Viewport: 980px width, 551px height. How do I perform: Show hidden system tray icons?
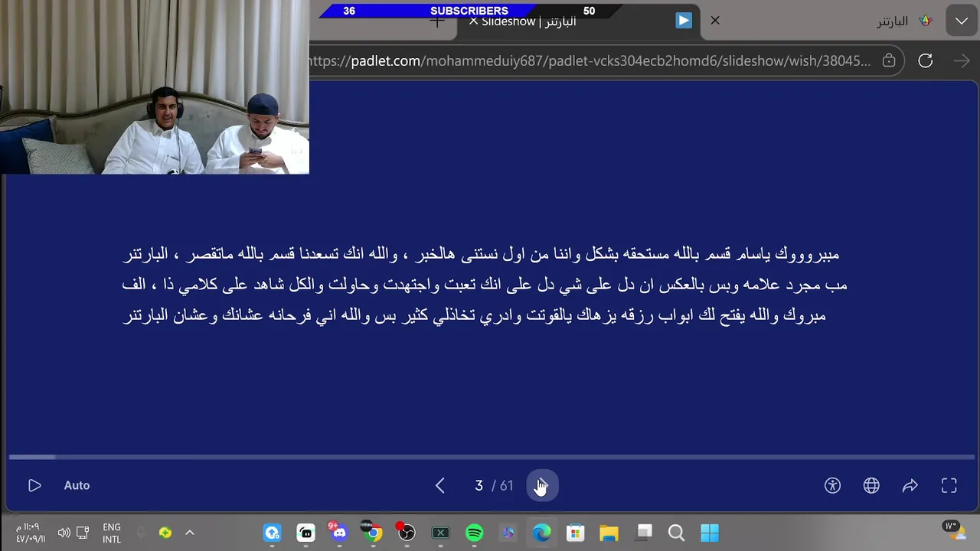pyautogui.click(x=190, y=533)
